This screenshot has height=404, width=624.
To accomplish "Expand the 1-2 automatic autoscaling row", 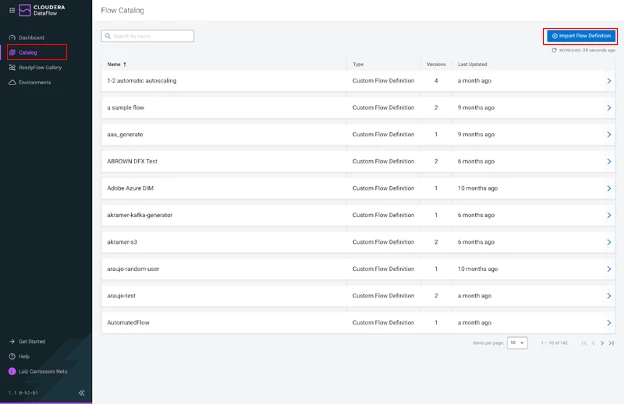I will point(609,81).
